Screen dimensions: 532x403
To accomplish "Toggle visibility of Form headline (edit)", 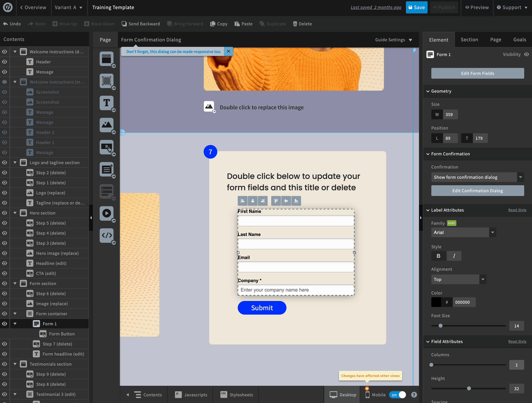I will pos(5,354).
